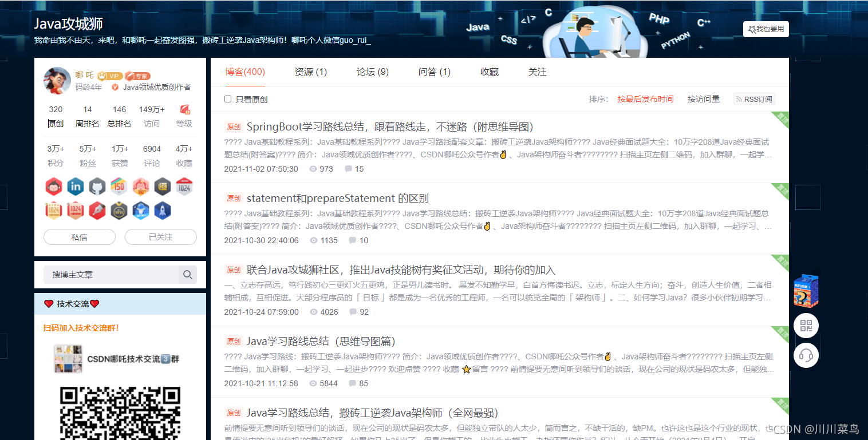
Task: Click the gold scroll 1024 badge
Action: coord(54,211)
